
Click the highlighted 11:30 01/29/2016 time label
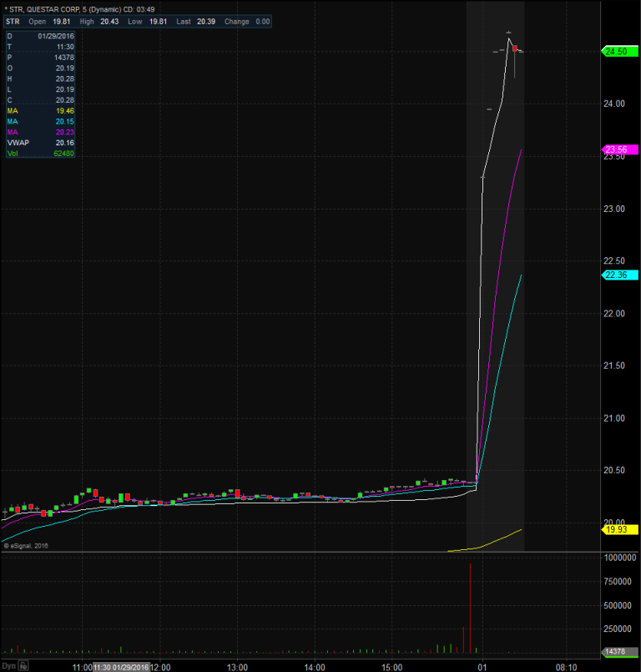point(120,667)
